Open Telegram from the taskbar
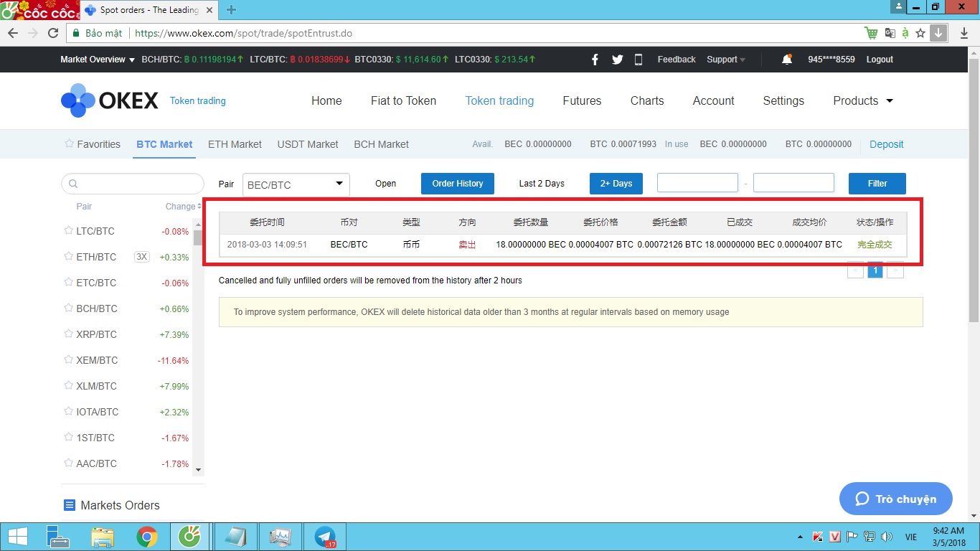 point(325,537)
